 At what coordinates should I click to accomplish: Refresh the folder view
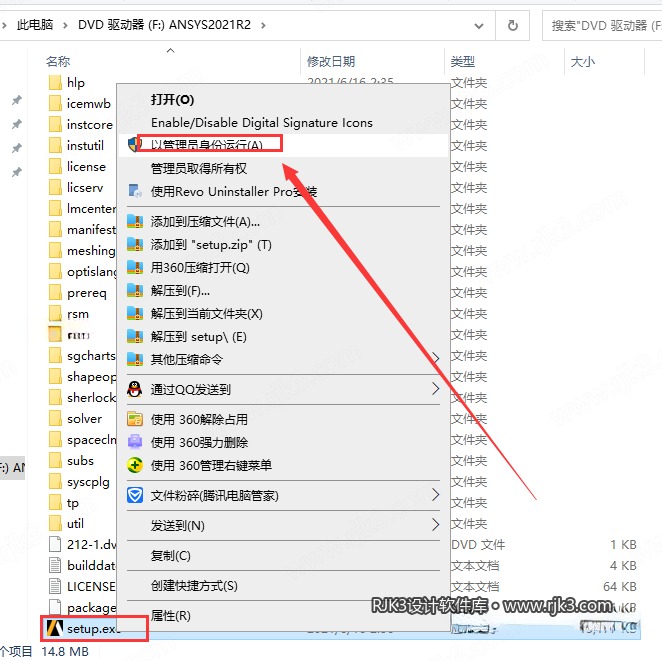(x=513, y=25)
